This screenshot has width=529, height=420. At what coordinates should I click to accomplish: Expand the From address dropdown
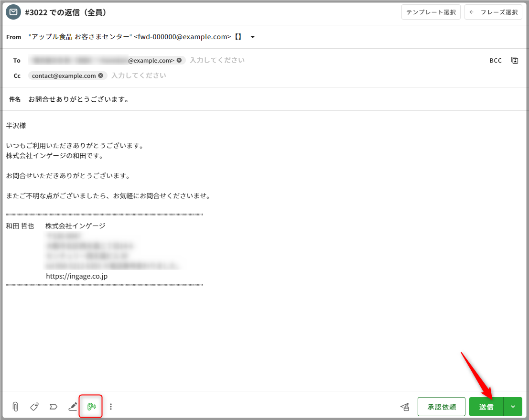tap(253, 37)
